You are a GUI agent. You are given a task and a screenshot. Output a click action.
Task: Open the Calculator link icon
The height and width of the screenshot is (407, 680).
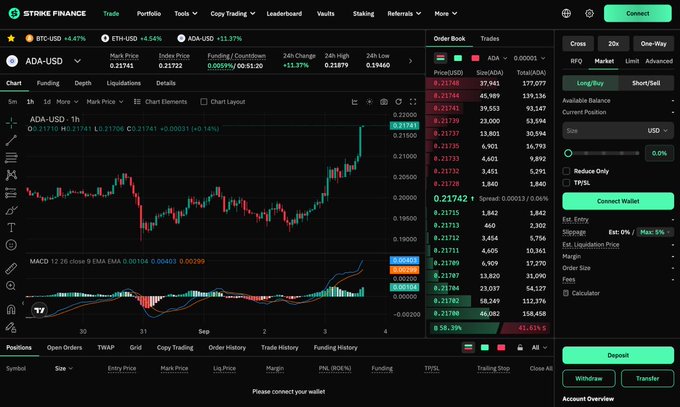click(x=566, y=293)
